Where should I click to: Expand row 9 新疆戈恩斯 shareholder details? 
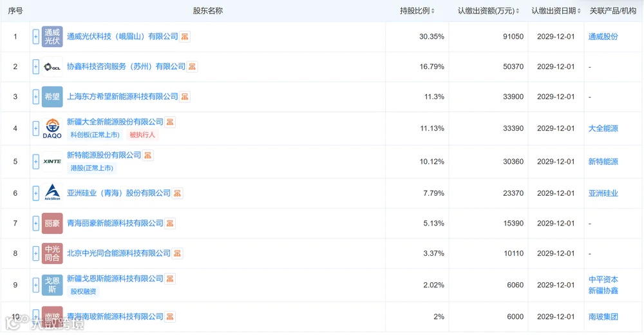35,285
